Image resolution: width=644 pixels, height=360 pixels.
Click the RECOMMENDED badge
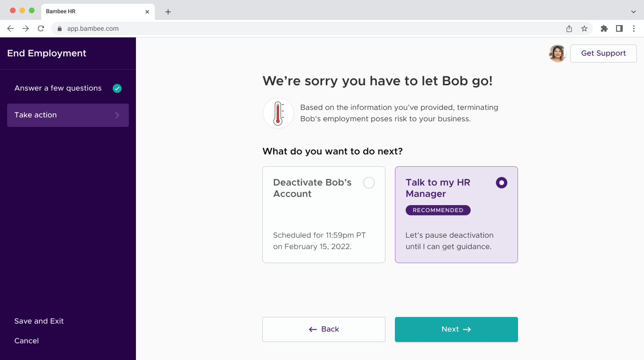[x=438, y=210]
